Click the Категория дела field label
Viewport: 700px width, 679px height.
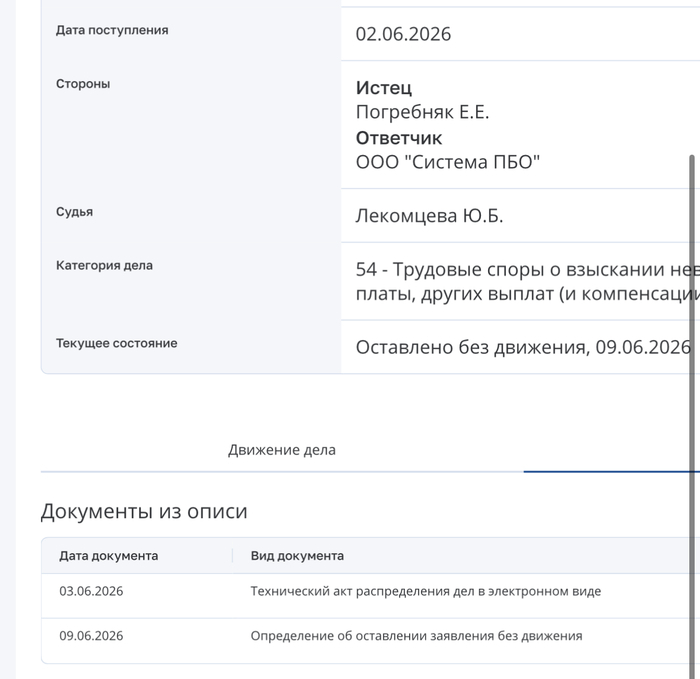tap(104, 265)
